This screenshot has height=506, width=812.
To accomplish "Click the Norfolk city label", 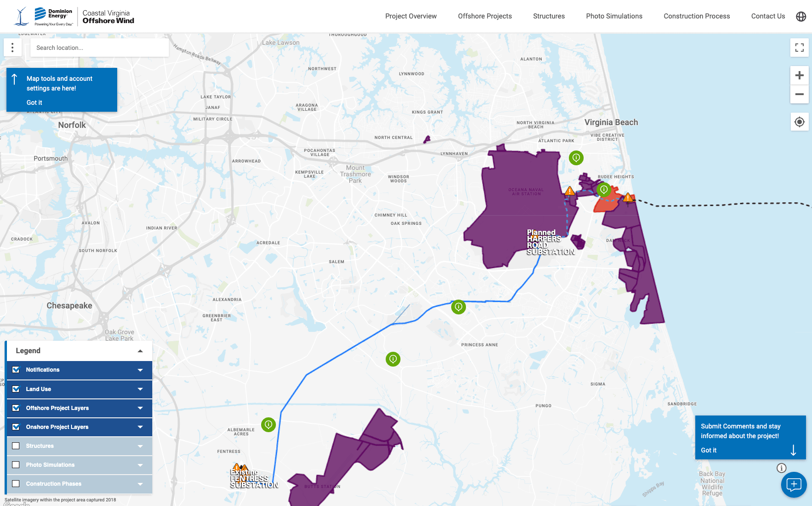I will pyautogui.click(x=72, y=125).
